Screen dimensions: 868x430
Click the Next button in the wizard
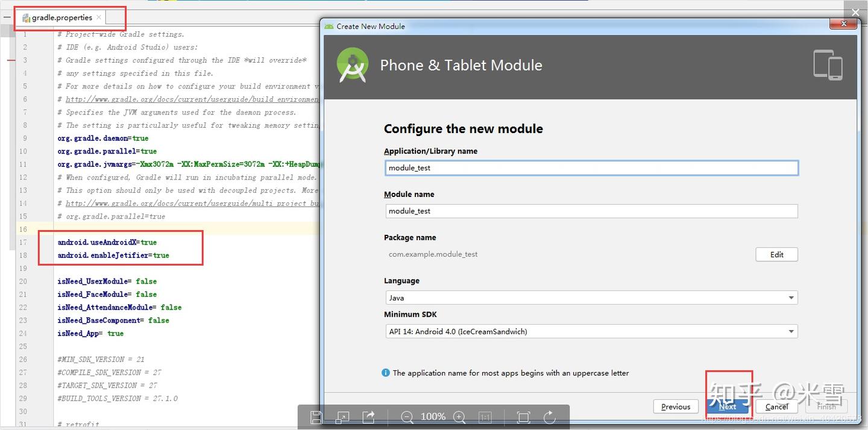[x=728, y=407]
